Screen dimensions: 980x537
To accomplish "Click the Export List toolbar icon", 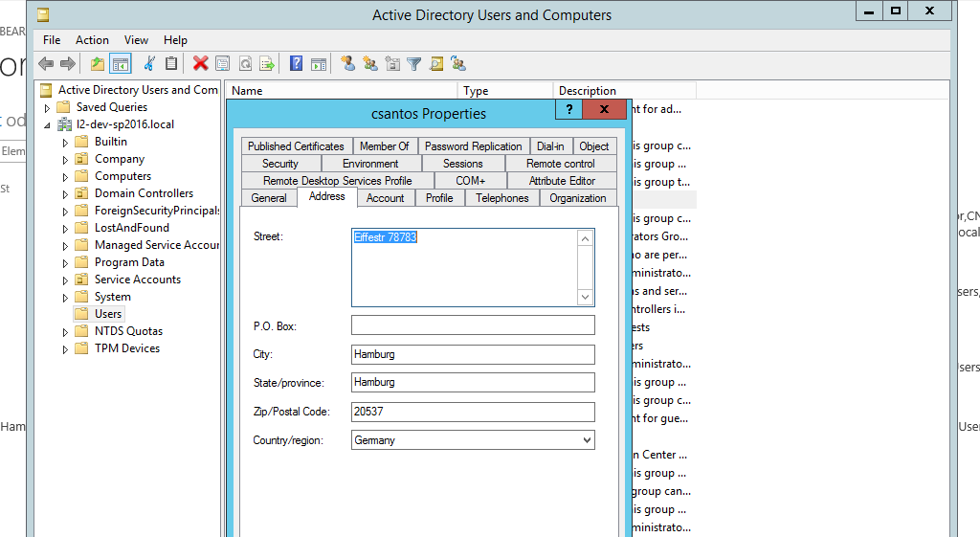I will point(268,64).
